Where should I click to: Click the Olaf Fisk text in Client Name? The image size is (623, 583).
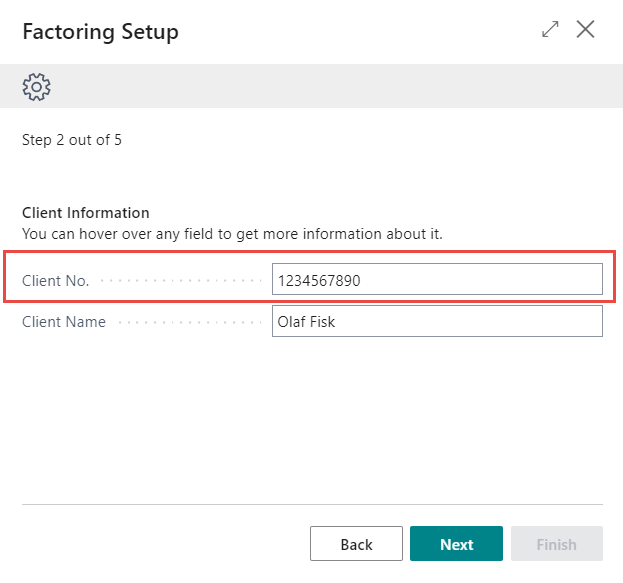(308, 322)
